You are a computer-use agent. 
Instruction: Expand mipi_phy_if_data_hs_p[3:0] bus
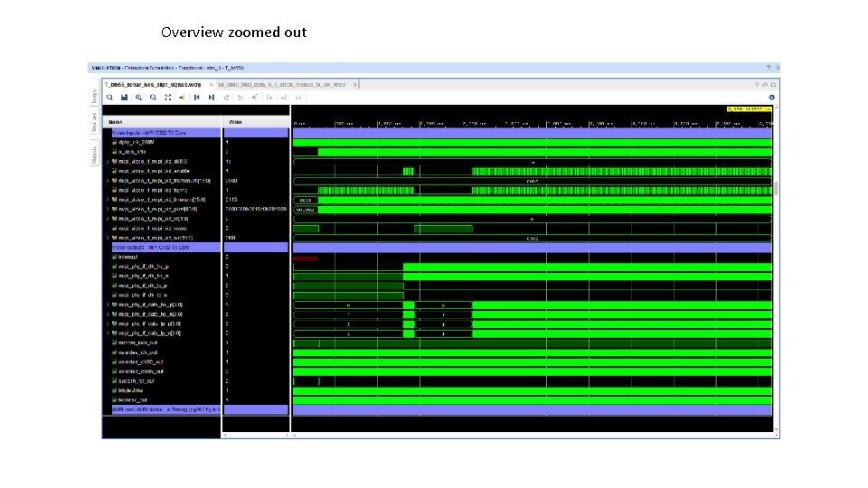(108, 305)
